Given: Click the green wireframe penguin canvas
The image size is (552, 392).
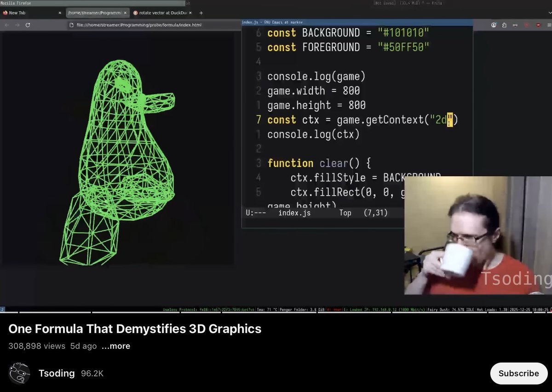Looking at the screenshot, I should (x=117, y=150).
